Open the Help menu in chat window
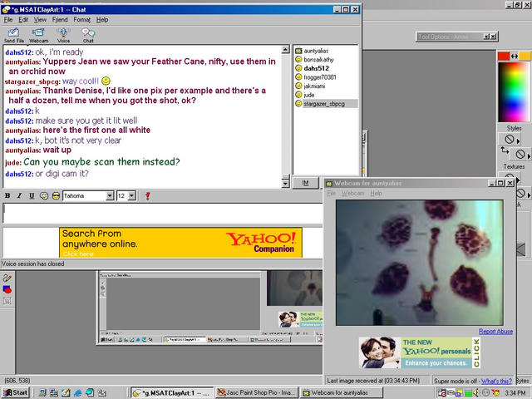532x399 pixels. (x=102, y=20)
